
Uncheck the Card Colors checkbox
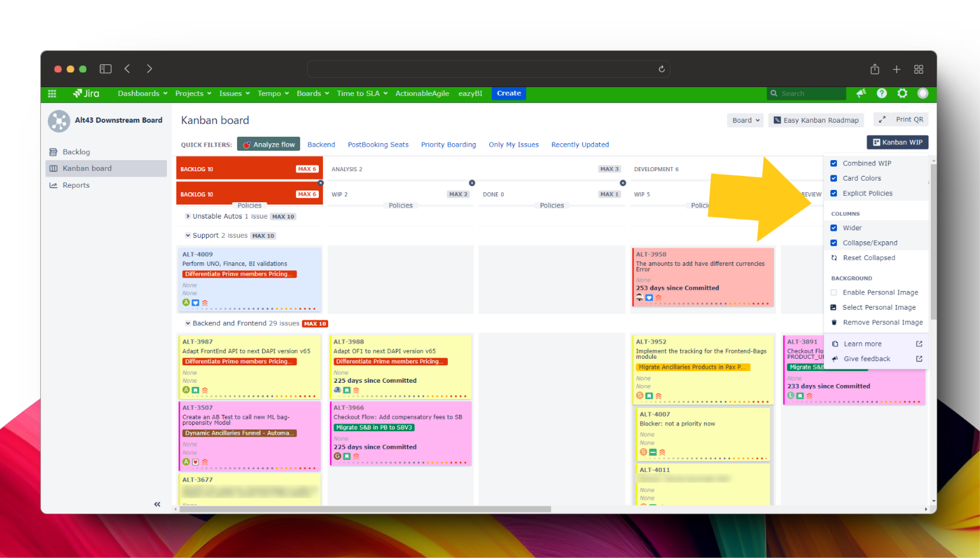834,178
